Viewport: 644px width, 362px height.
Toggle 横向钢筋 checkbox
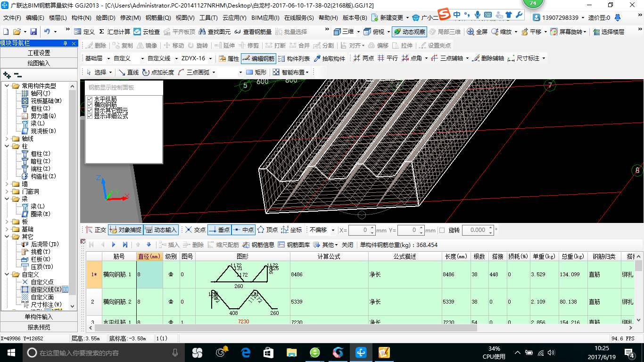coord(90,105)
